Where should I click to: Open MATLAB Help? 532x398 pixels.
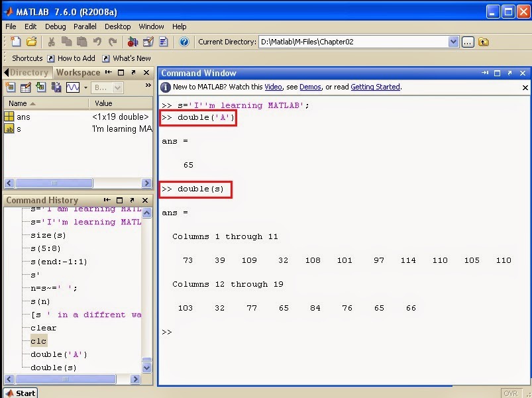[183, 41]
